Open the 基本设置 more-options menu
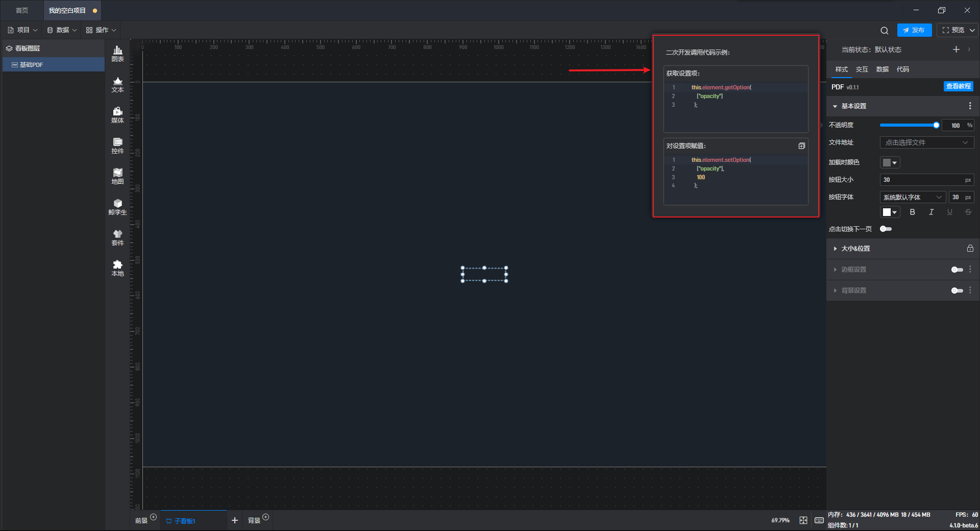The height and width of the screenshot is (531, 980). tap(970, 106)
